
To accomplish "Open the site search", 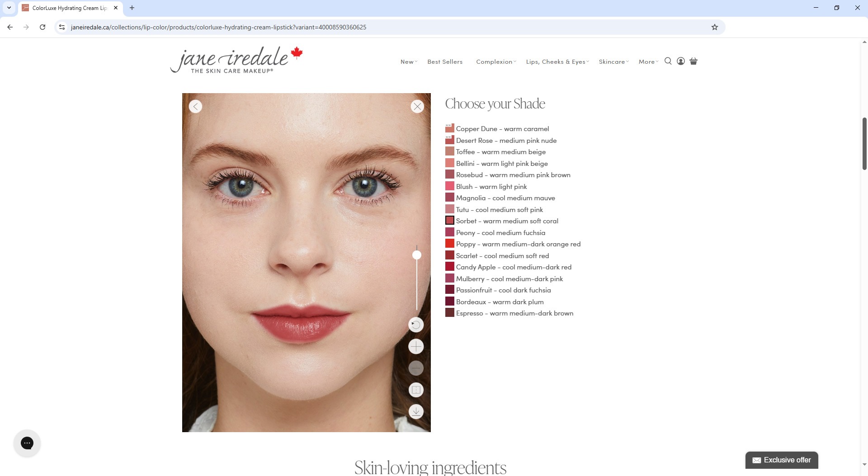I will pos(668,61).
